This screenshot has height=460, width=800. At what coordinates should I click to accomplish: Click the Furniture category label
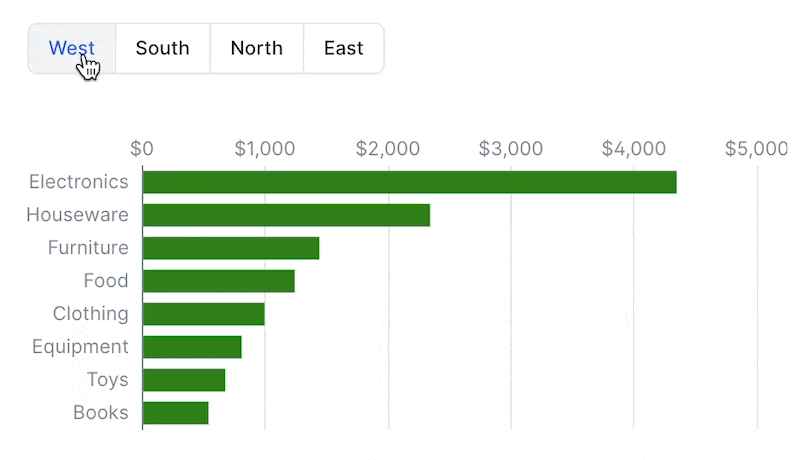click(x=88, y=248)
